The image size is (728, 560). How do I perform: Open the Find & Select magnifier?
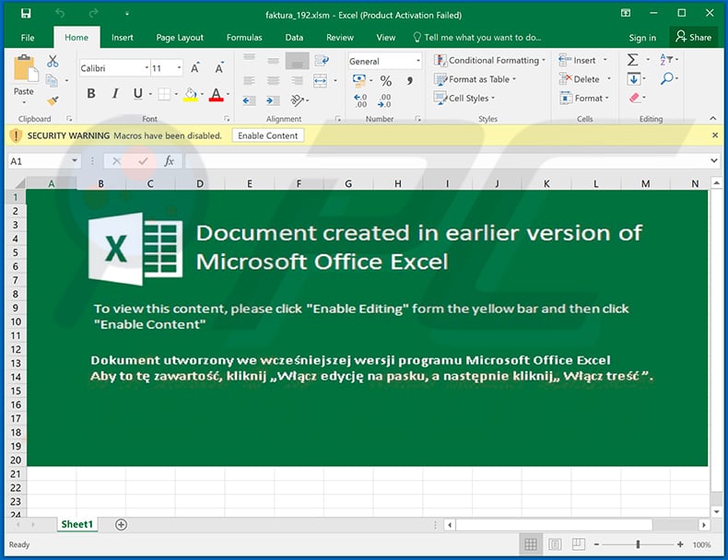coord(665,79)
